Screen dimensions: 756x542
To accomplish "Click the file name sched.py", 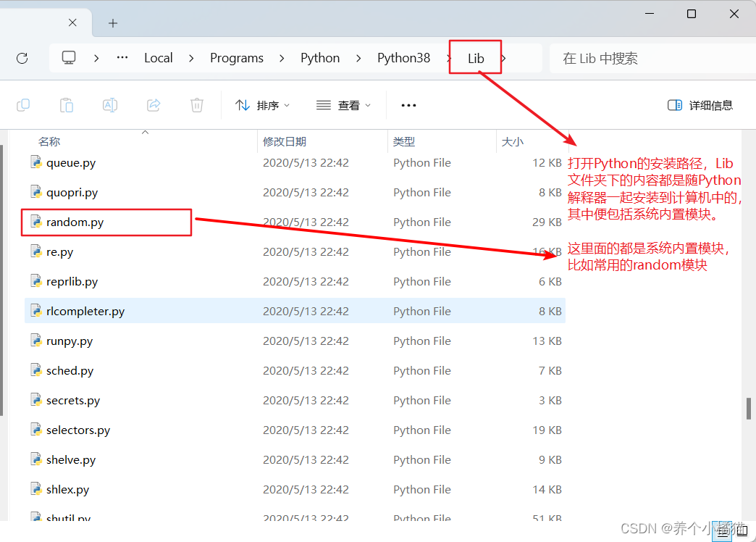I will 70,371.
